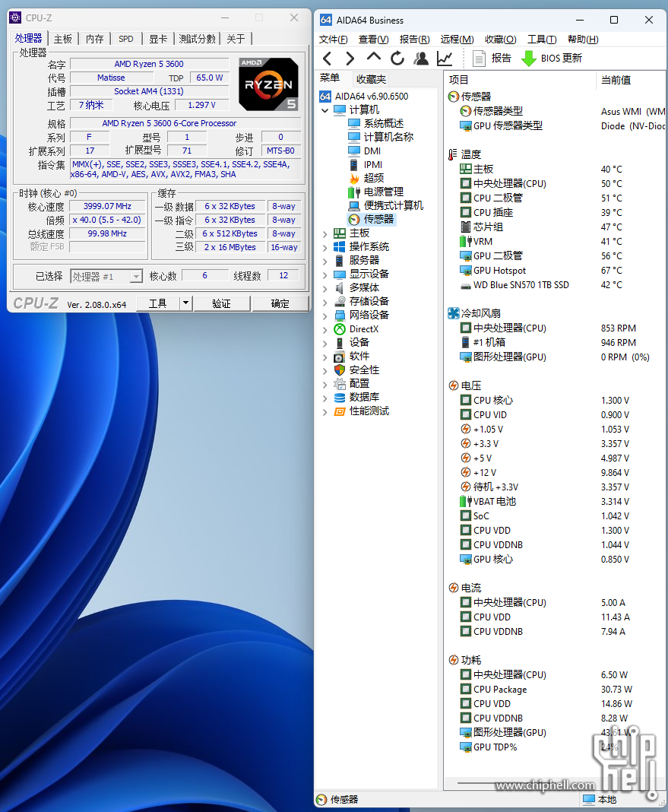Image resolution: width=668 pixels, height=812 pixels.
Task: Switch to the 显卡 tab in CPU-Z
Action: click(x=158, y=39)
